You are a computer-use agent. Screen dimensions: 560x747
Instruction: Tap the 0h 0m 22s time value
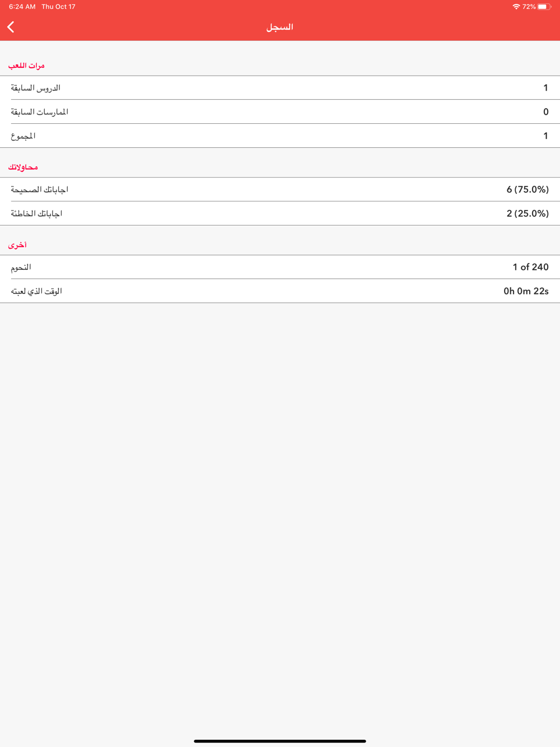(526, 291)
